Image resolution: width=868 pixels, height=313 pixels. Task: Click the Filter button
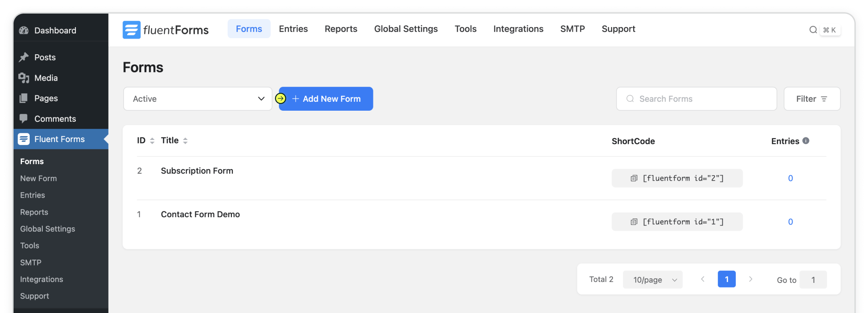pyautogui.click(x=812, y=99)
